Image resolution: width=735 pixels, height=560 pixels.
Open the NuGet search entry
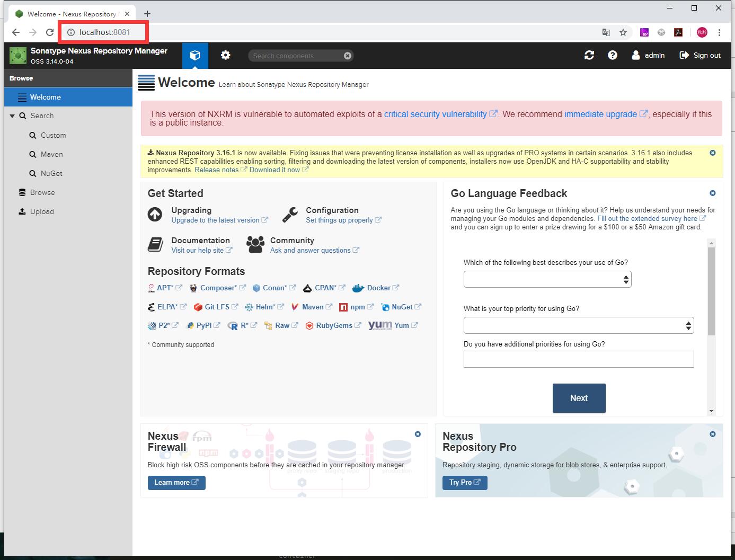(x=51, y=173)
